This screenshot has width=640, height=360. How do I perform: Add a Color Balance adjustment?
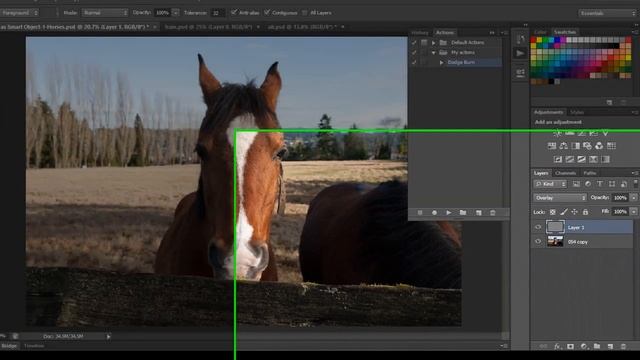pos(564,146)
